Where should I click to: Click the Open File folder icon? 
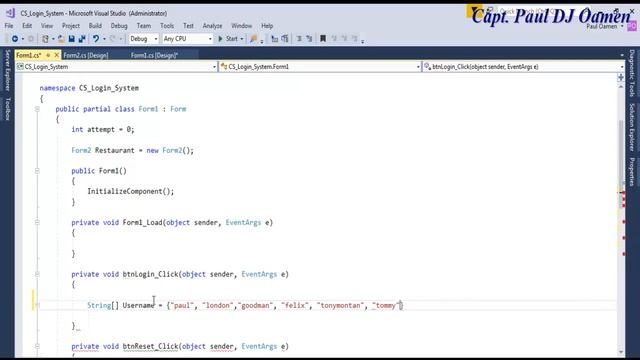click(x=61, y=39)
